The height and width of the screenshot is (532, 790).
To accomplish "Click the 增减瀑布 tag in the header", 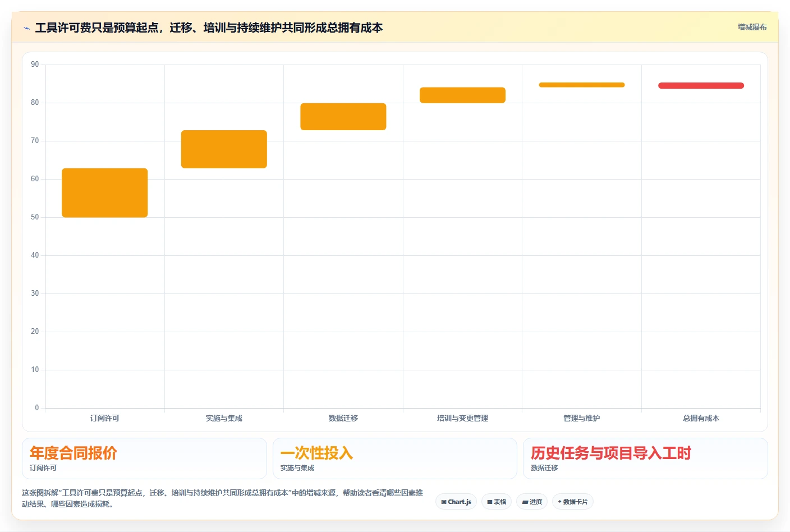I will click(752, 27).
